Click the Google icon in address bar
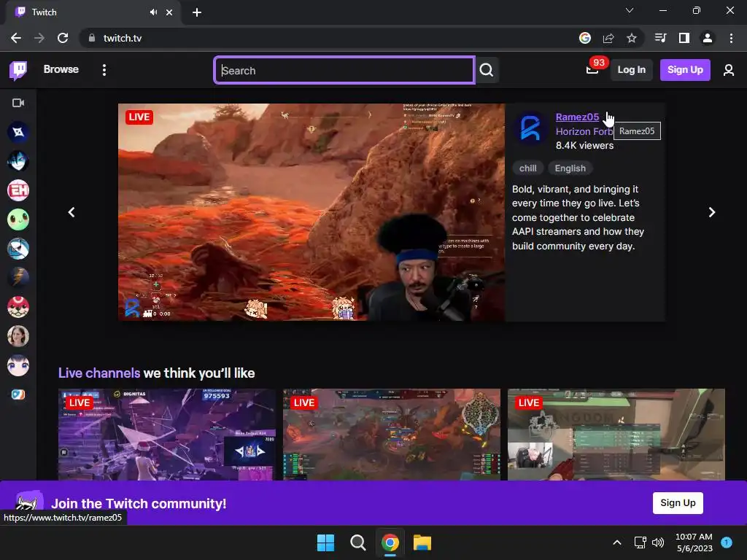Screen dimensions: 747x560 point(585,38)
